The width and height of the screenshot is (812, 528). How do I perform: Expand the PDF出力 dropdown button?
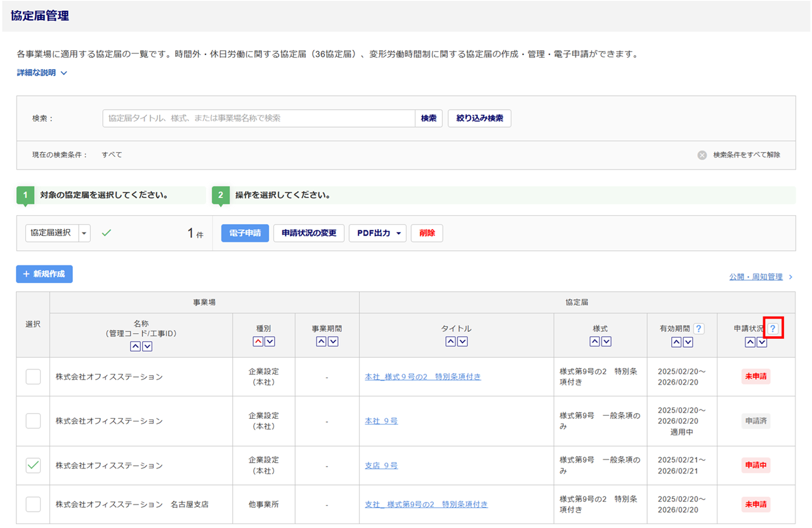377,233
